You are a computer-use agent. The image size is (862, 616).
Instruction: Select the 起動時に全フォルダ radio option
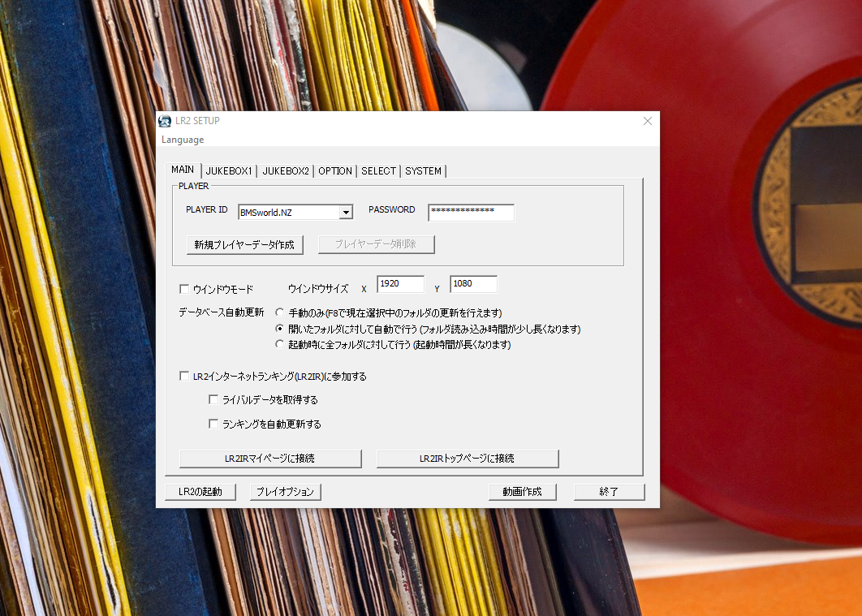[280, 344]
